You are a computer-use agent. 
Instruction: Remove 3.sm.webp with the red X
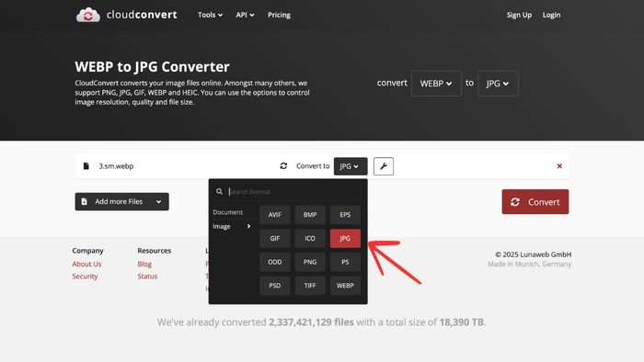[559, 166]
